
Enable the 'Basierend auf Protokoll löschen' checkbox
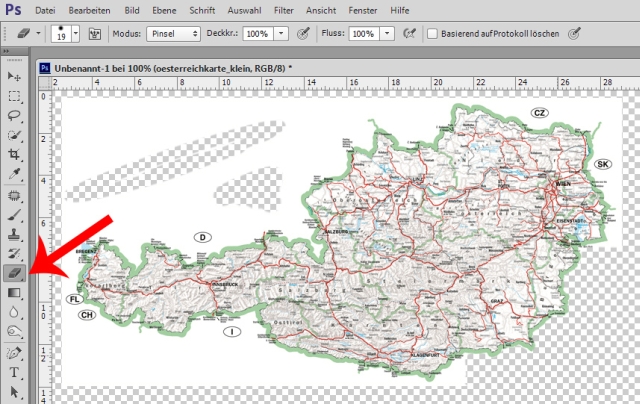[433, 33]
